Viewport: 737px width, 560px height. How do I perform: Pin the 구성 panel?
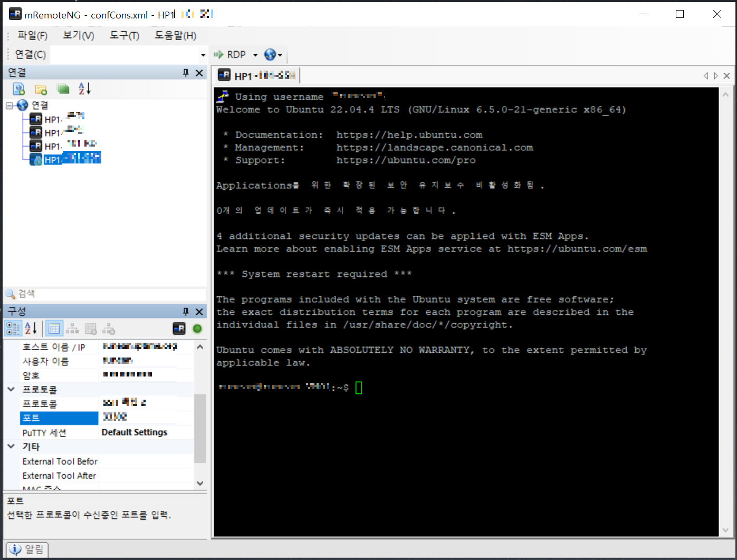click(x=186, y=312)
